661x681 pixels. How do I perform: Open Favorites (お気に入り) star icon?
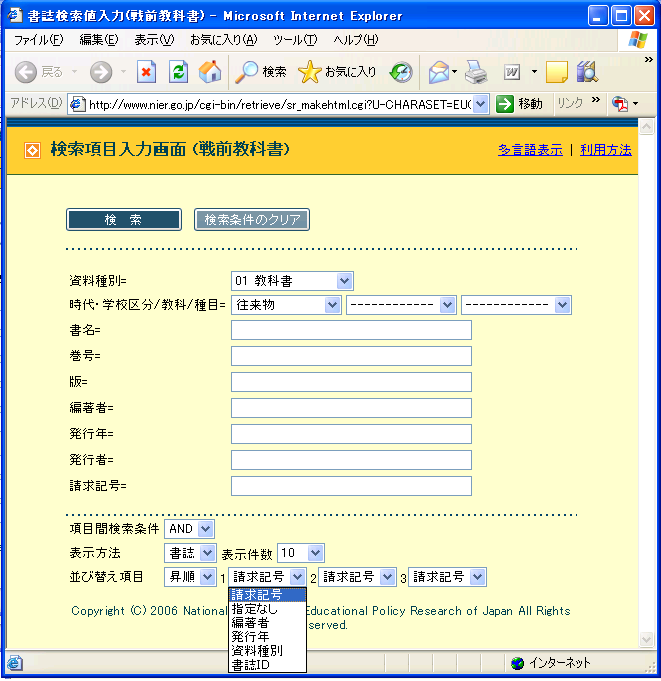[x=310, y=72]
